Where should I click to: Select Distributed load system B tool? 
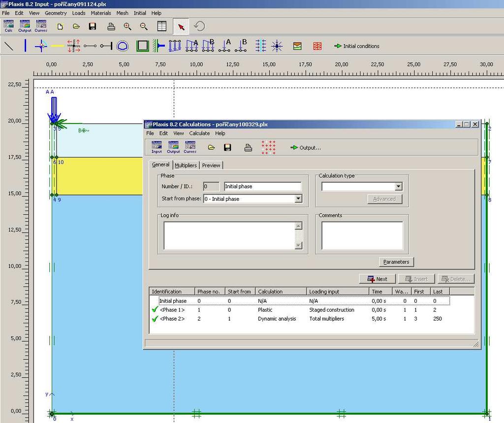(208, 46)
